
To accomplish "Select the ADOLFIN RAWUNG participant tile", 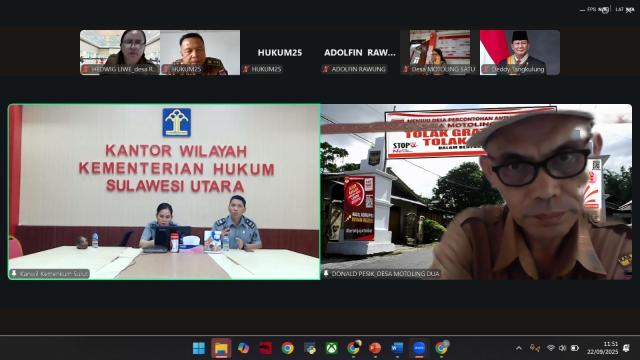I will pyautogui.click(x=360, y=52).
